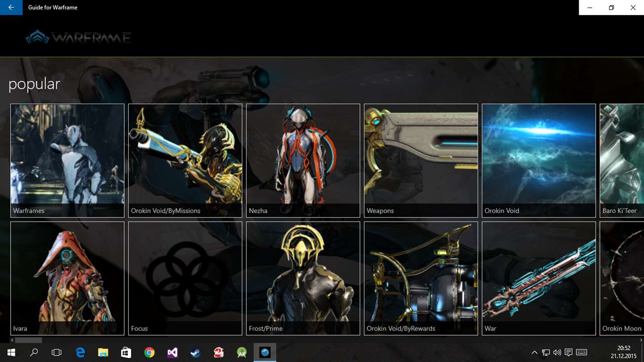644x362 pixels.
Task: Open the red '2' app on taskbar
Action: pos(219,353)
